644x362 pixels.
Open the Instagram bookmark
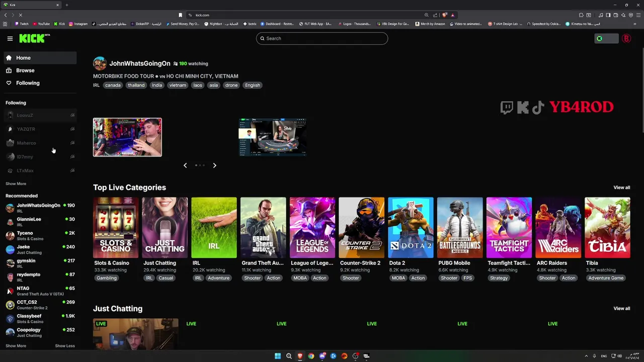(x=78, y=24)
